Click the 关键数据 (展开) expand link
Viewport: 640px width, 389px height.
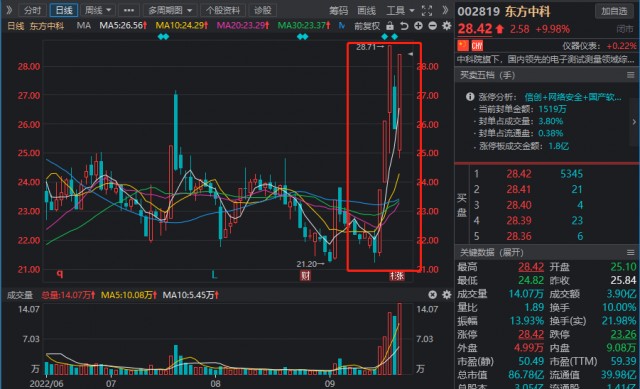pos(491,252)
